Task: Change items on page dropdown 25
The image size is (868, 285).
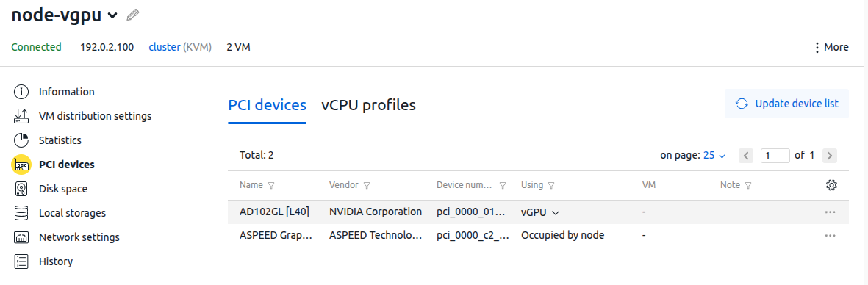Action: coord(714,156)
